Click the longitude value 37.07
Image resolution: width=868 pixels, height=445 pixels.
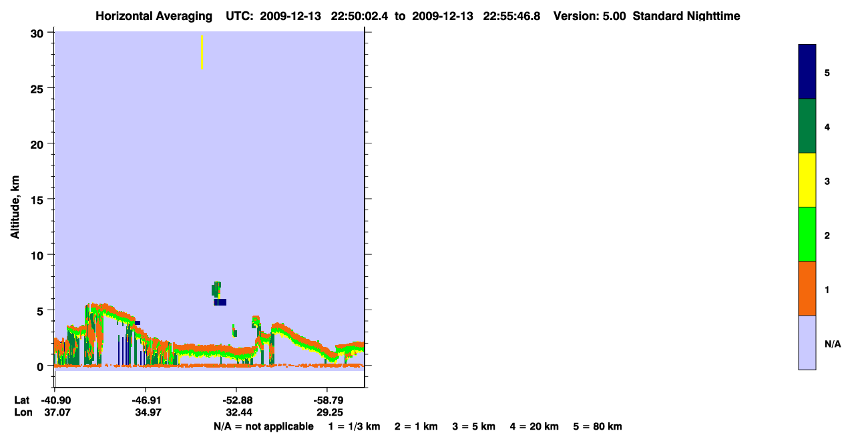pos(57,412)
